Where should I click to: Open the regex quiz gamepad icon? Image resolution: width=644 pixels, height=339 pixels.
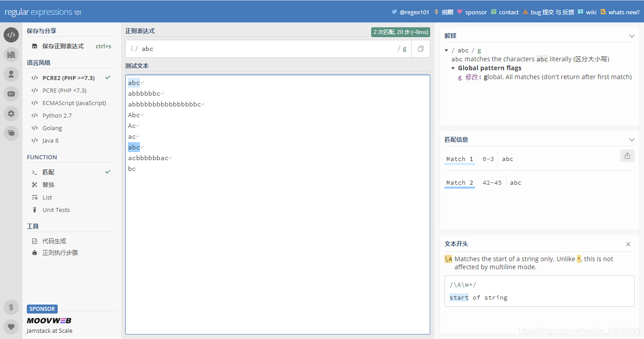[x=11, y=94]
